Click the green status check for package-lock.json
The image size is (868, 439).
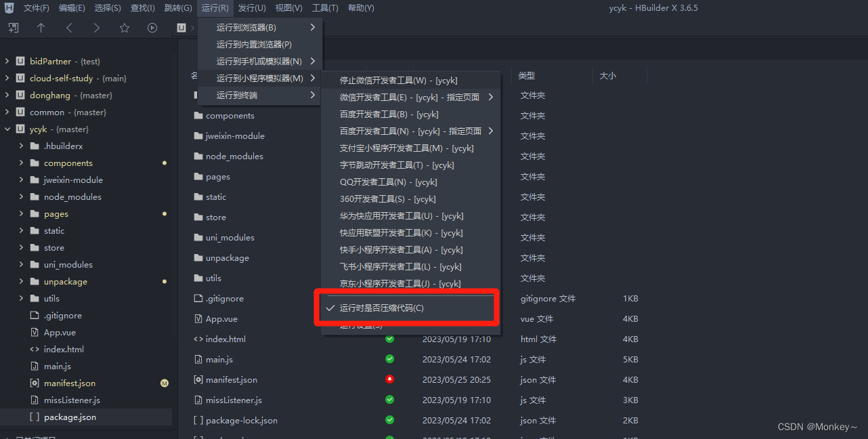click(x=389, y=420)
